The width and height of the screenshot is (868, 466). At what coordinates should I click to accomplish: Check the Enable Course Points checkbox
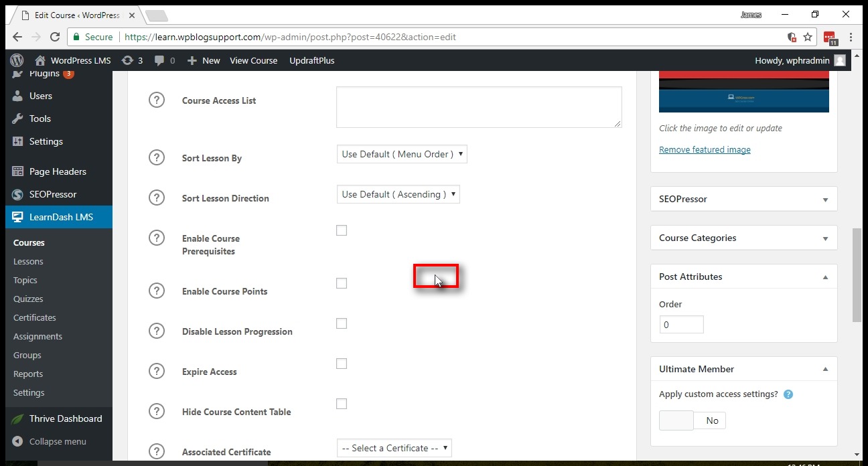pos(342,283)
